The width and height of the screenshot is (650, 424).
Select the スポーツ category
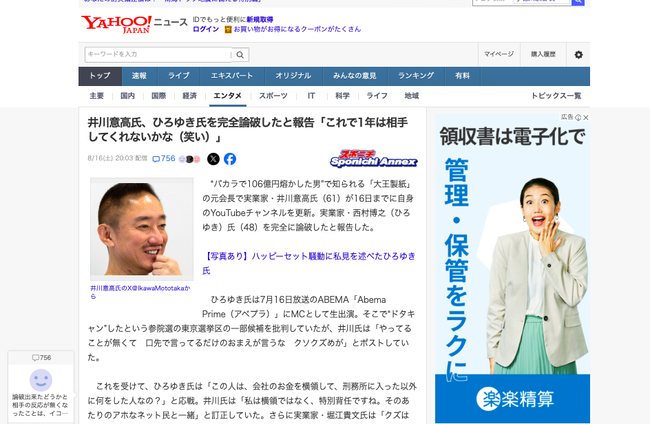pos(273,96)
